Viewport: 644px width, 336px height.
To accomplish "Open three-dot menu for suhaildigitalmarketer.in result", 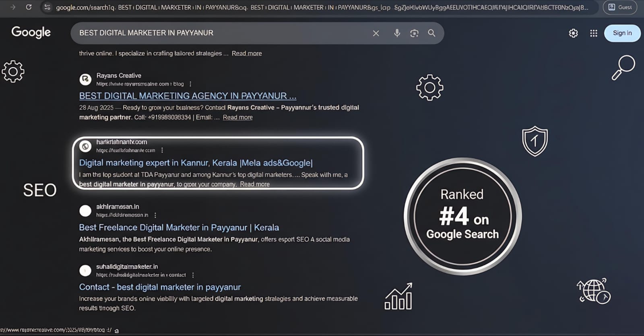I will click(193, 275).
